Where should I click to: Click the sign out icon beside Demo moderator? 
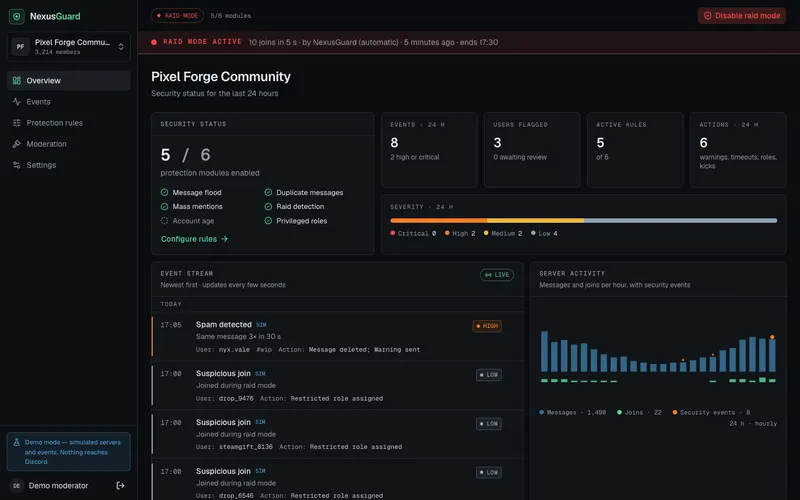pos(120,486)
